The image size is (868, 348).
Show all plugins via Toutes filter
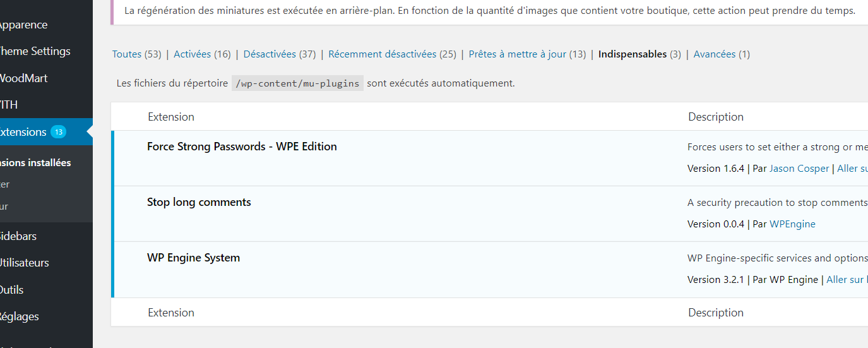tap(127, 54)
